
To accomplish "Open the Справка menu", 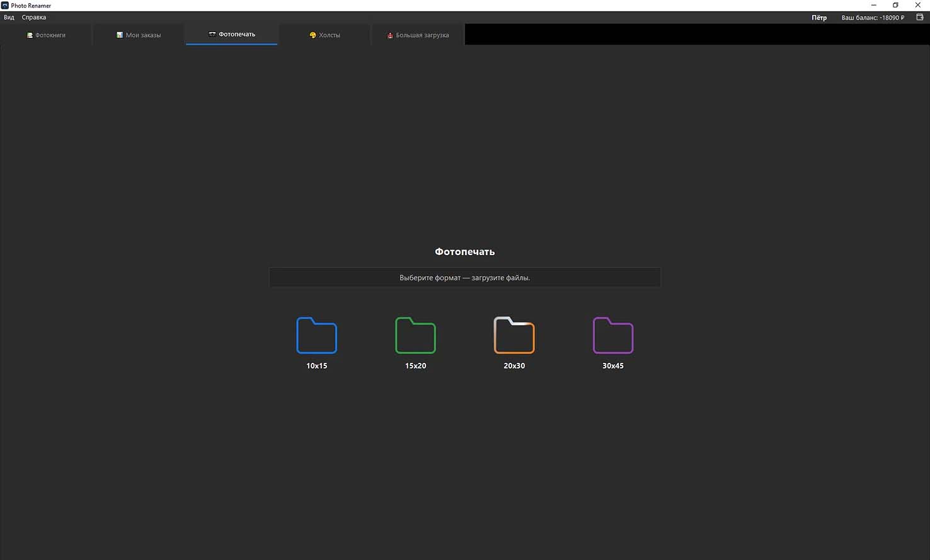I will pos(34,18).
